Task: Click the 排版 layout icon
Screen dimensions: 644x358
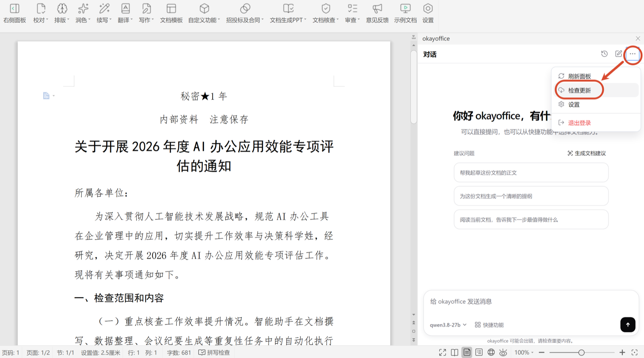Action: point(62,8)
